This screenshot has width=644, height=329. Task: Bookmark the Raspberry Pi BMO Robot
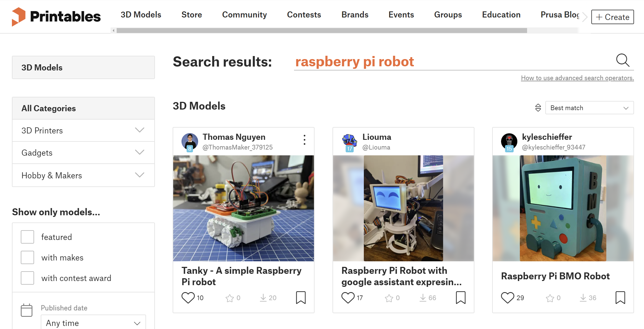pos(620,298)
